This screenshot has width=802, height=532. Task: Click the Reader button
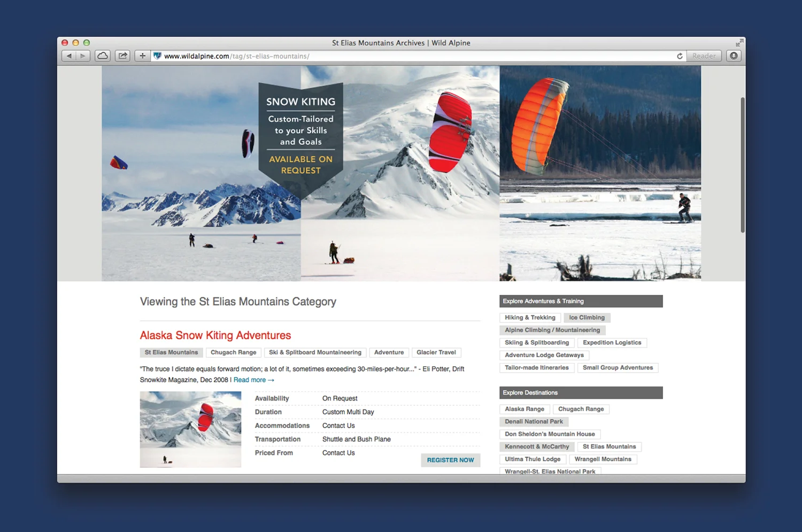click(x=704, y=56)
